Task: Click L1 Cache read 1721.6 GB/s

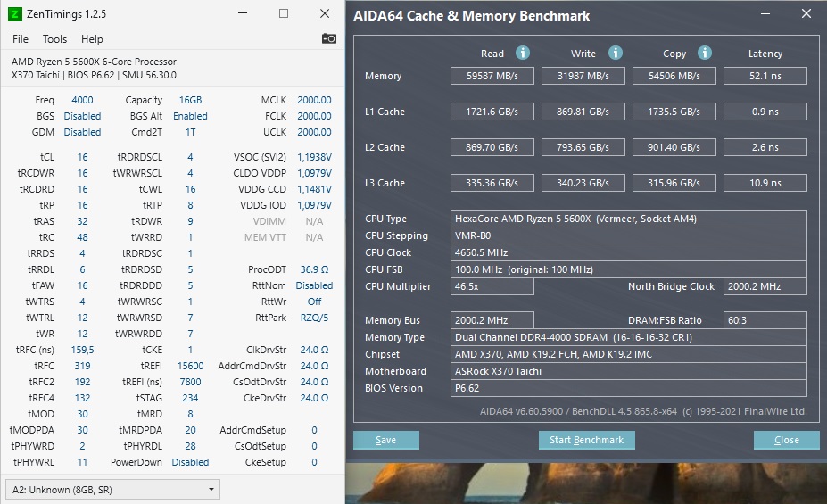Action: click(x=492, y=112)
